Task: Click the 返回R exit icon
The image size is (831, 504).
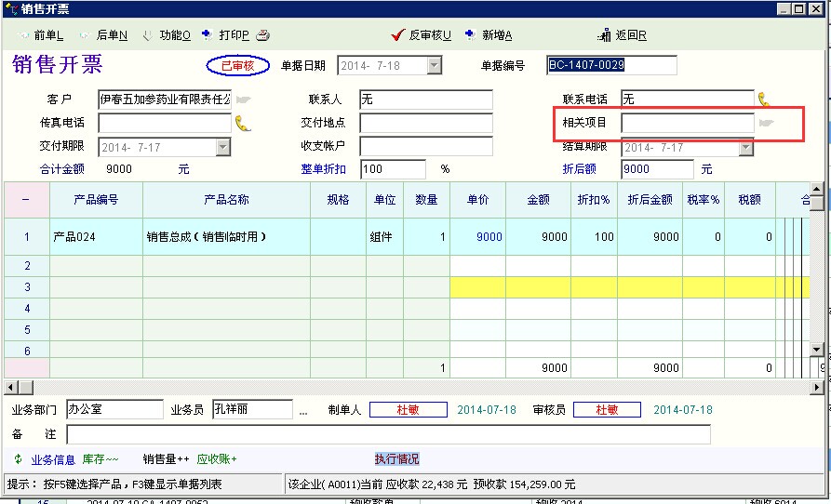Action: coord(605,35)
